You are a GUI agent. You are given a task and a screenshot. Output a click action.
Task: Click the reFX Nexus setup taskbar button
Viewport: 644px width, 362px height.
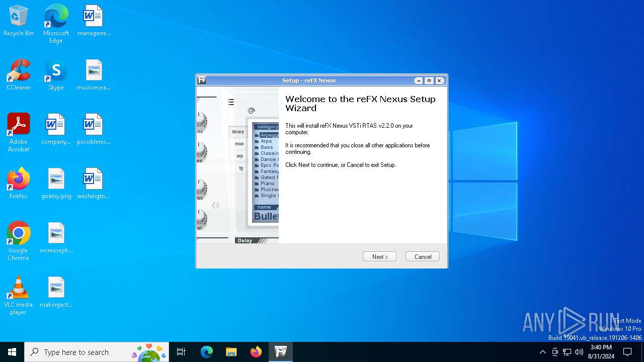[281, 352]
